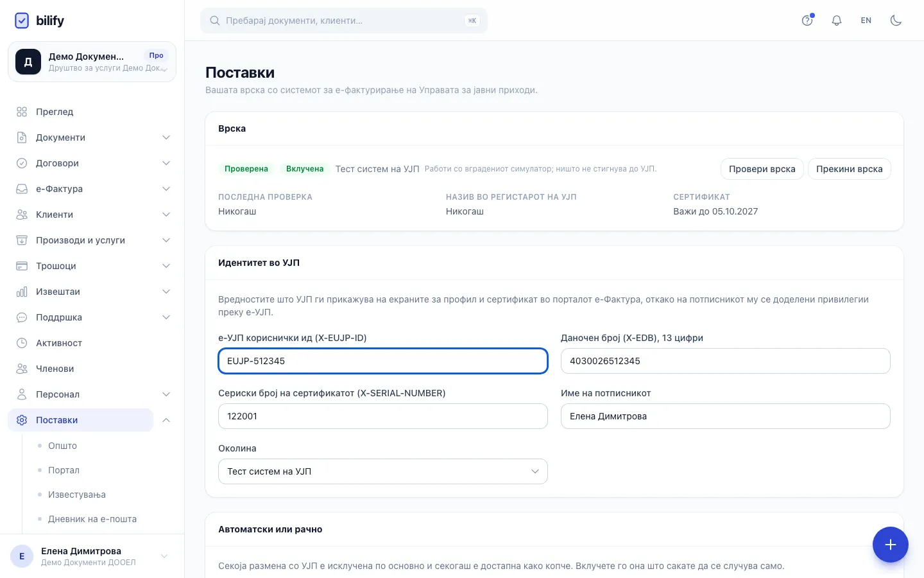Toggle dark mode moon icon

[896, 21]
